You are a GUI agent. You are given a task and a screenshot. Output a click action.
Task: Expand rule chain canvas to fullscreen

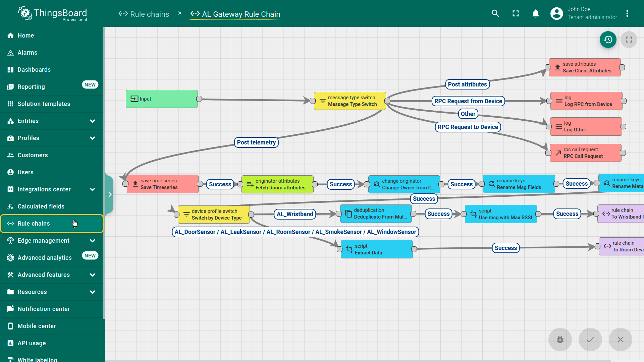click(629, 40)
